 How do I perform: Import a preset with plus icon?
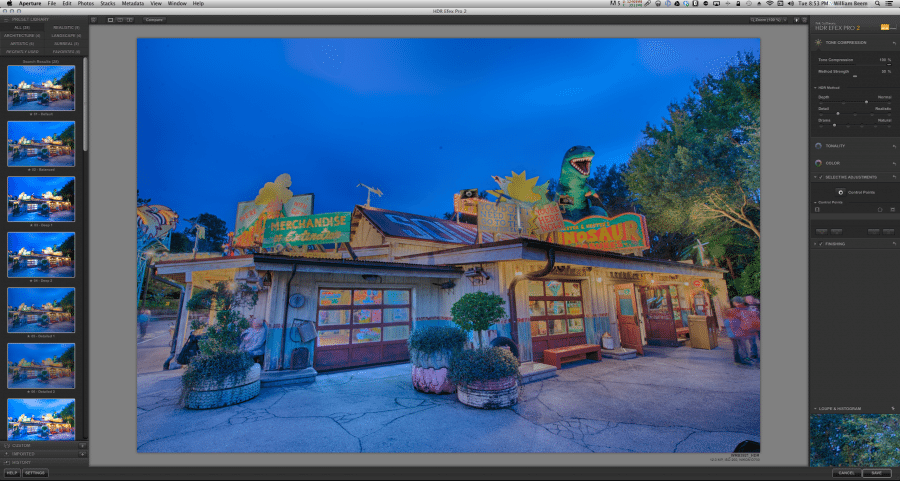coord(82,454)
